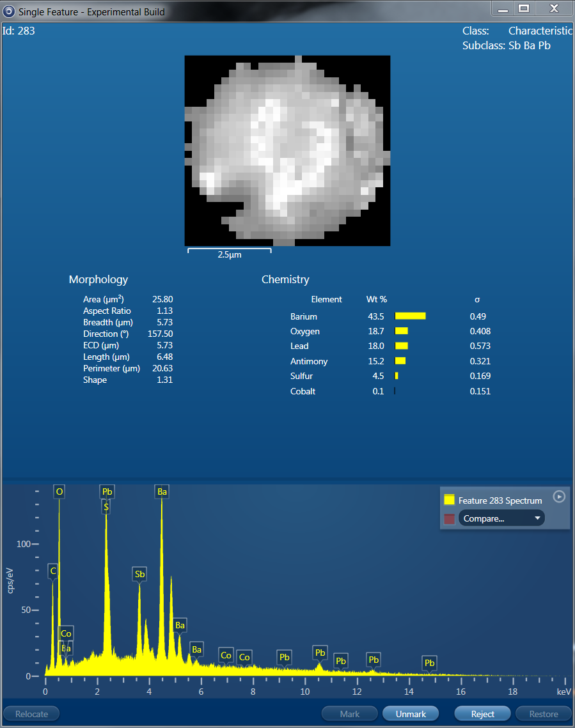Click the app icon in title bar
This screenshot has height=728, width=575.
click(x=9, y=12)
